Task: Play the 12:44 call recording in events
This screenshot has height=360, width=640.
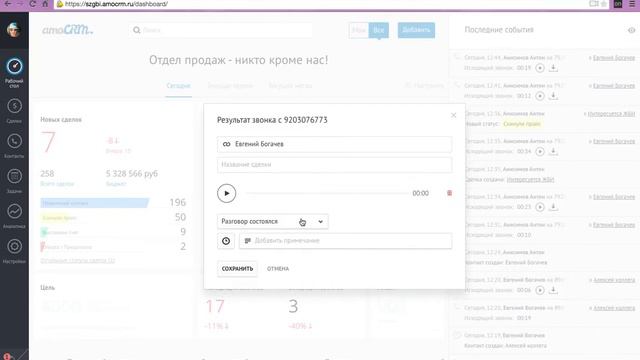Action: pyautogui.click(x=540, y=68)
